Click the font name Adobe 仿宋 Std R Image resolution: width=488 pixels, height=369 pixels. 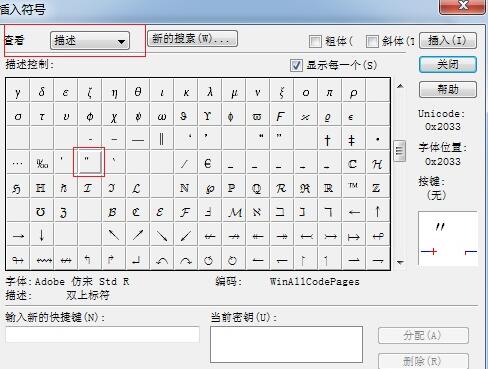82,282
